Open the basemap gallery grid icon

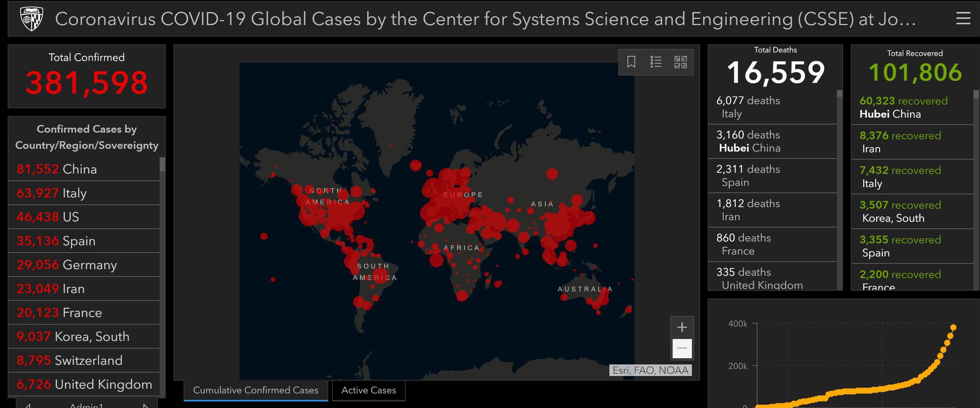pyautogui.click(x=680, y=62)
